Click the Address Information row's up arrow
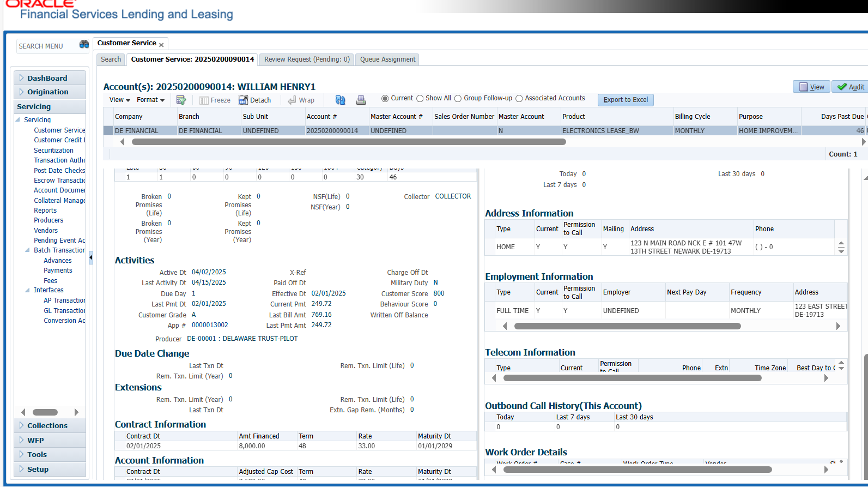The width and height of the screenshot is (868, 487). click(841, 243)
